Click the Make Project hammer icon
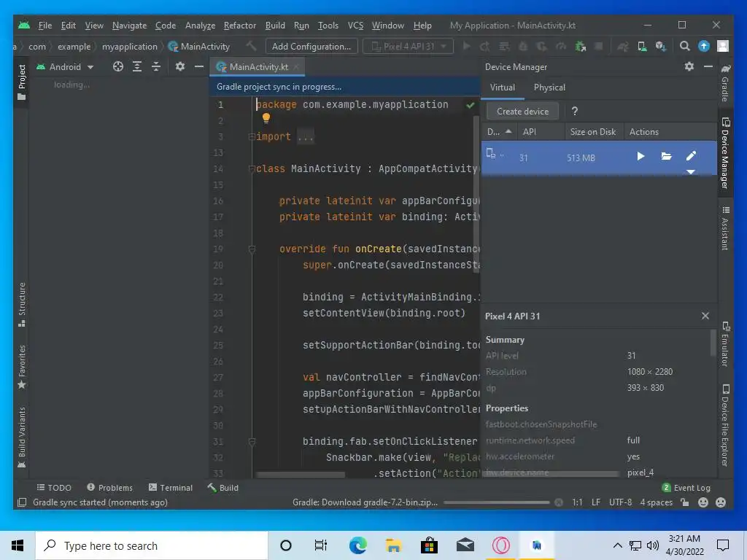747x560 pixels. point(251,46)
